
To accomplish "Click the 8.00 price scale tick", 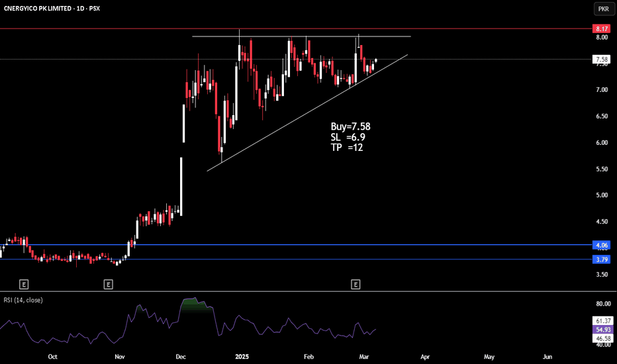I will pyautogui.click(x=602, y=37).
